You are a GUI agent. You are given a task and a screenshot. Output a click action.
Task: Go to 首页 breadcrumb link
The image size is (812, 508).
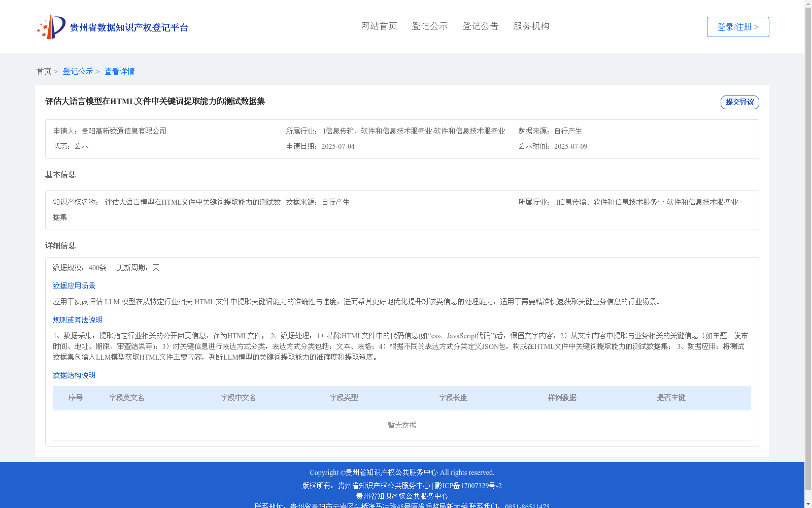point(44,71)
